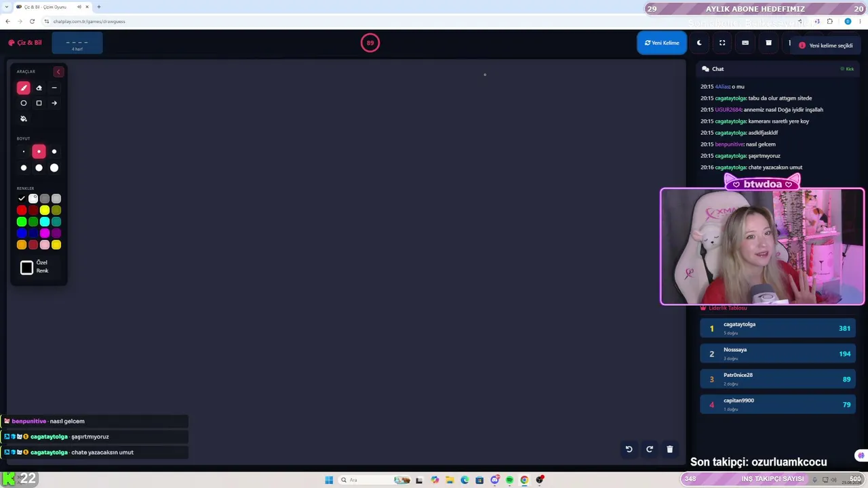868x488 pixels.
Task: Pick the gold color swatch
Action: 56,245
